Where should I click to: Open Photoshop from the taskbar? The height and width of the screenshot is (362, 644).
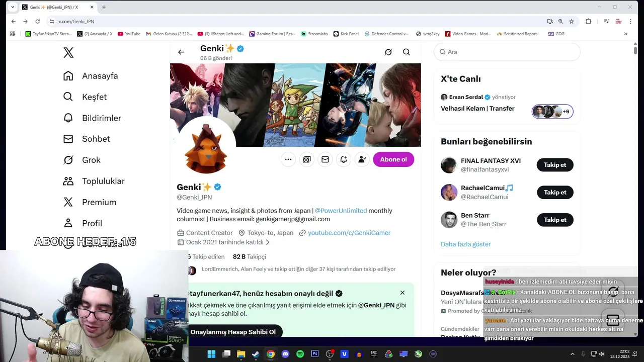pos(315,354)
